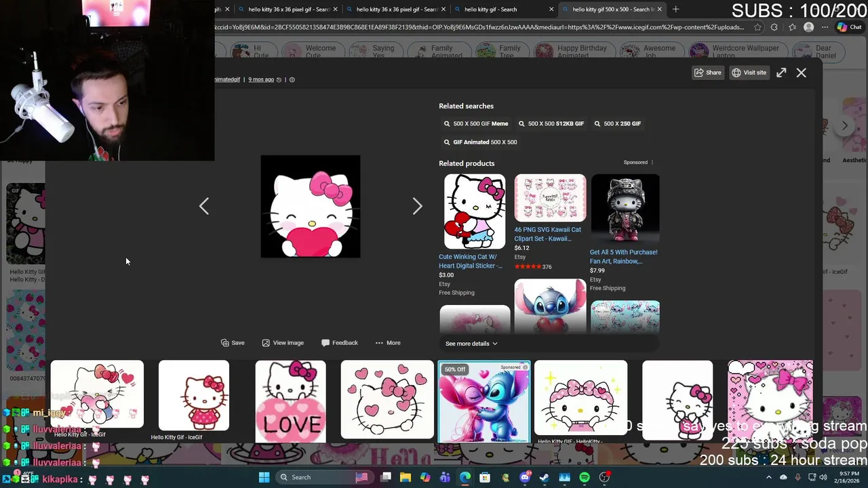The height and width of the screenshot is (488, 868).
Task: Open browser Extensions icon
Action: pos(775,28)
